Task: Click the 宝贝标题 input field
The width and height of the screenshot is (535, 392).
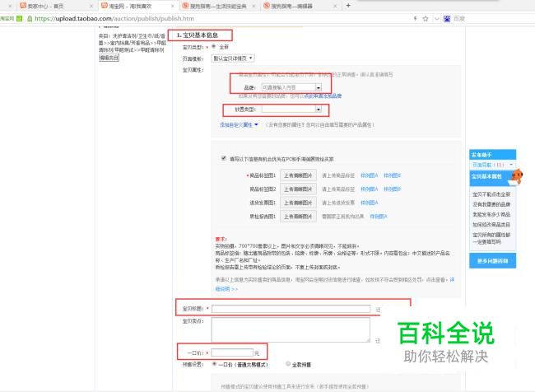Action: (x=291, y=309)
